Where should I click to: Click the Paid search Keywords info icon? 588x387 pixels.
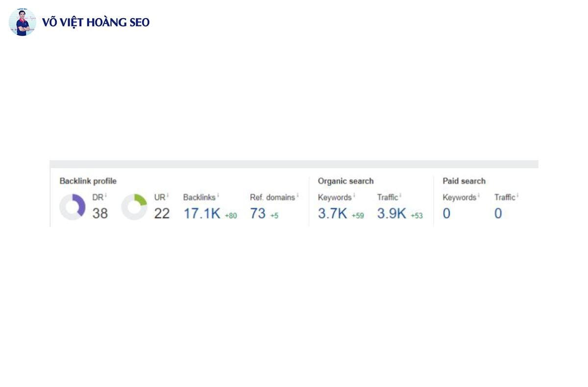pyautogui.click(x=479, y=195)
